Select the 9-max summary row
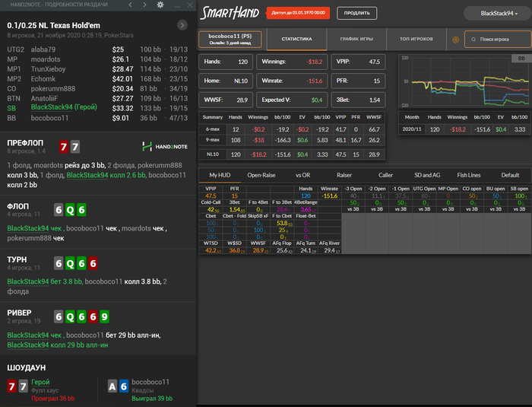 [214, 140]
